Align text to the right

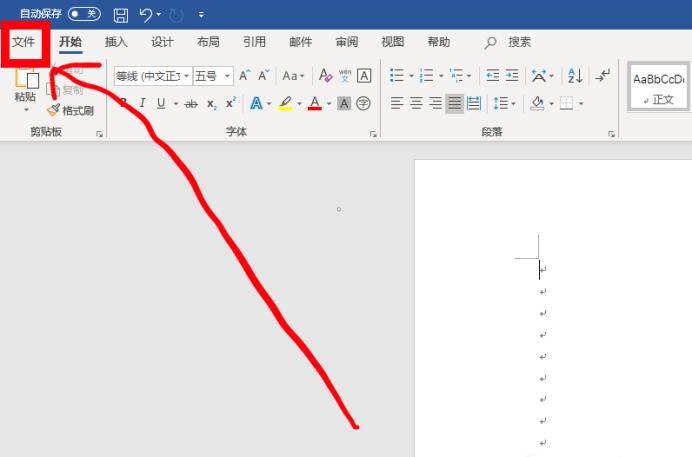tap(435, 104)
